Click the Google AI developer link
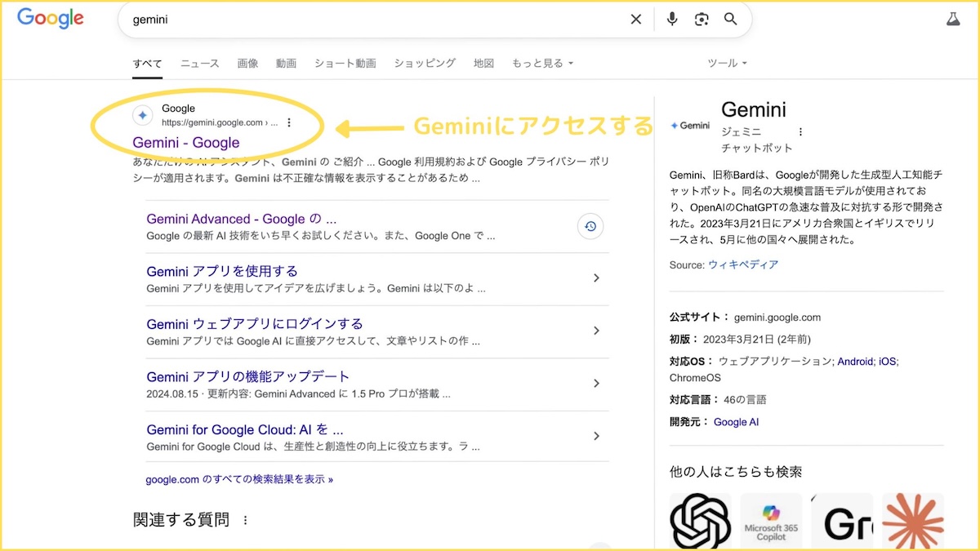This screenshot has height=551, width=980. pyautogui.click(x=736, y=422)
